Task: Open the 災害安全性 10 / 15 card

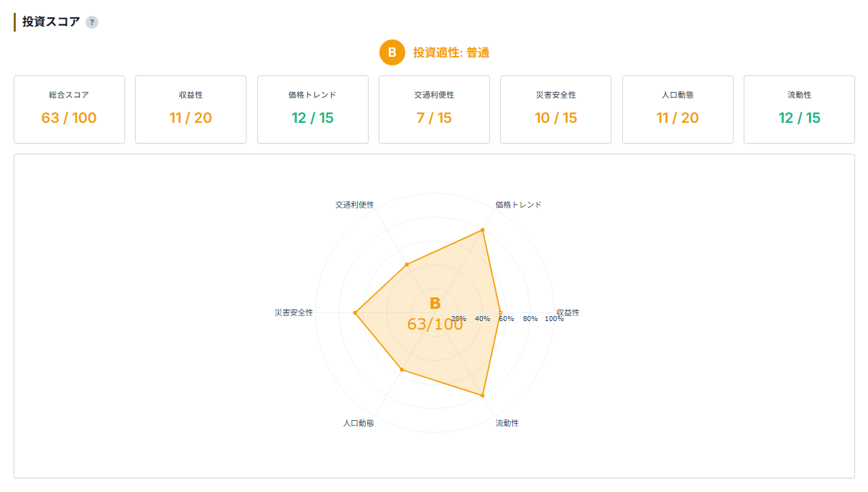Action: point(555,109)
